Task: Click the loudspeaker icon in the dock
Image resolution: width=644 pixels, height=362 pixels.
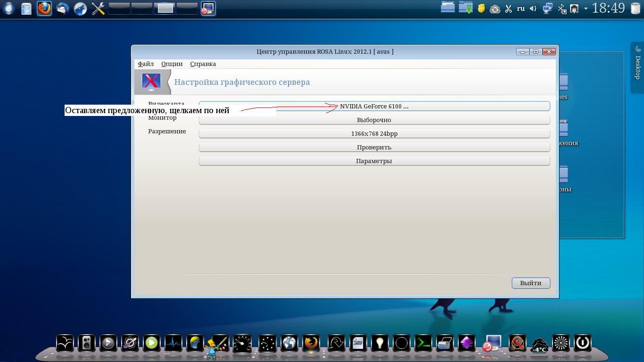Action: pyautogui.click(x=86, y=343)
